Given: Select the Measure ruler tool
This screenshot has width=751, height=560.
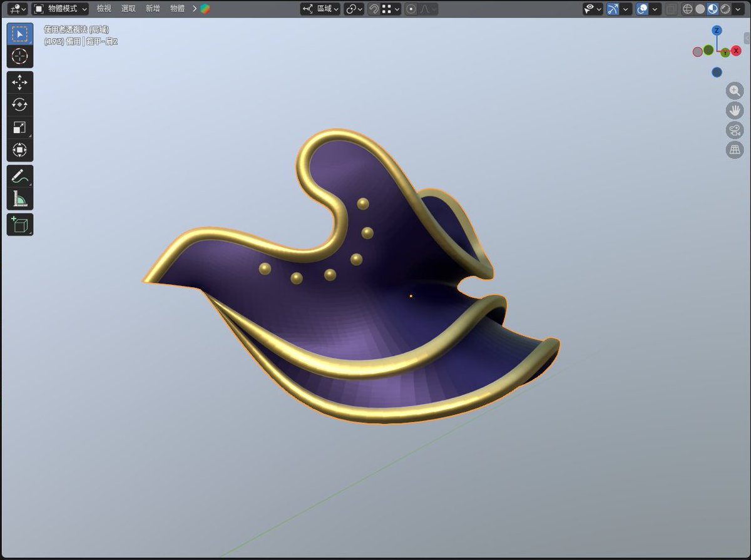Looking at the screenshot, I should (x=20, y=199).
